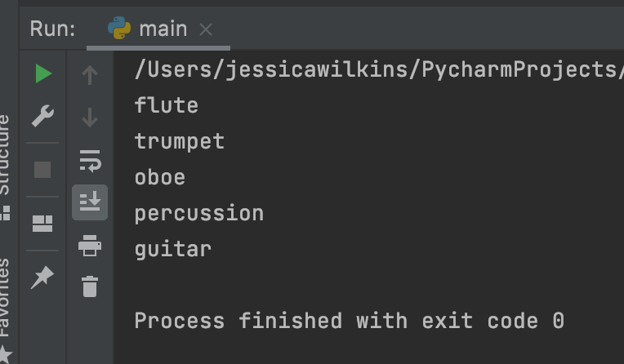Click the Restore Layout icon

(43, 223)
